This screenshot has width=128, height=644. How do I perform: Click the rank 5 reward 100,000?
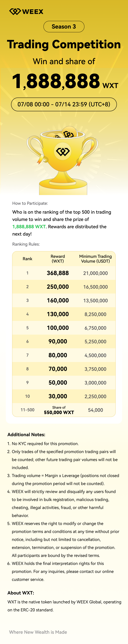click(x=58, y=328)
